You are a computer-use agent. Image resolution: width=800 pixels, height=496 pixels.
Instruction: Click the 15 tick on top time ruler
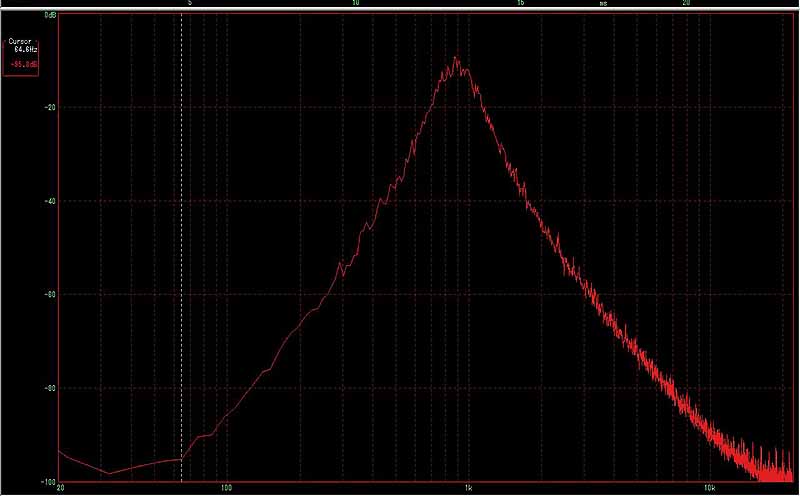pos(520,4)
